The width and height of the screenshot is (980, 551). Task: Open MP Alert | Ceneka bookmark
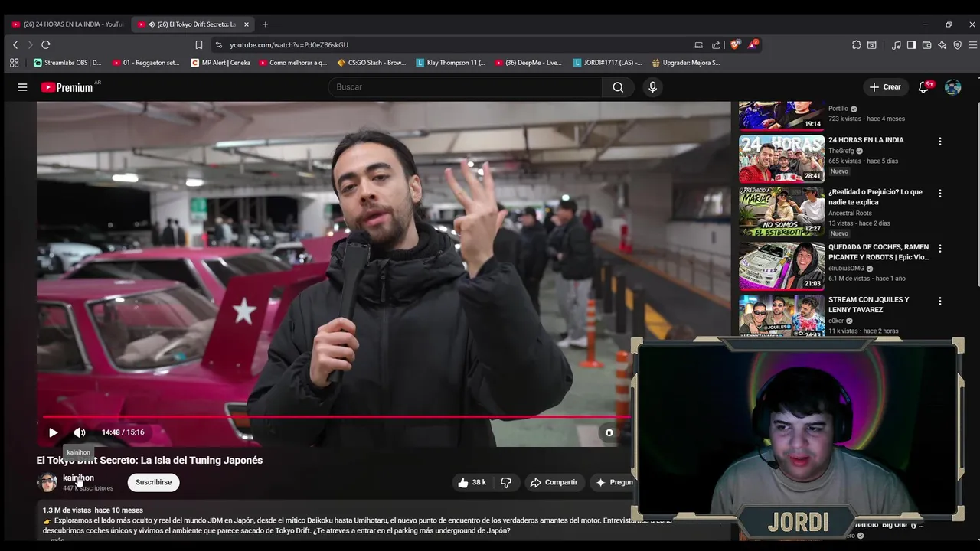pyautogui.click(x=220, y=63)
